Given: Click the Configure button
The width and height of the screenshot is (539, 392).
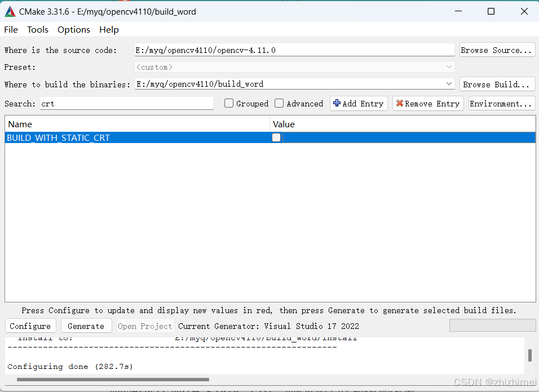Looking at the screenshot, I should pyautogui.click(x=30, y=326).
